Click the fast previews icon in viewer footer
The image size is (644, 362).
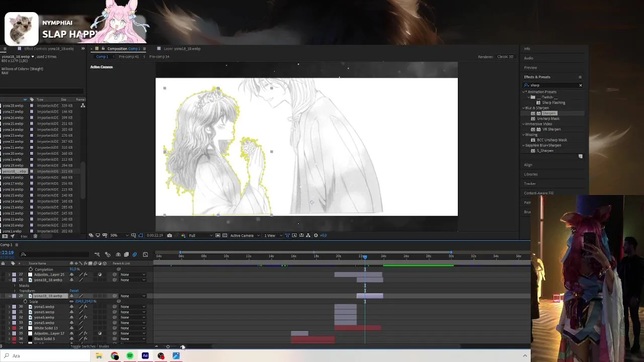pyautogui.click(x=294, y=235)
